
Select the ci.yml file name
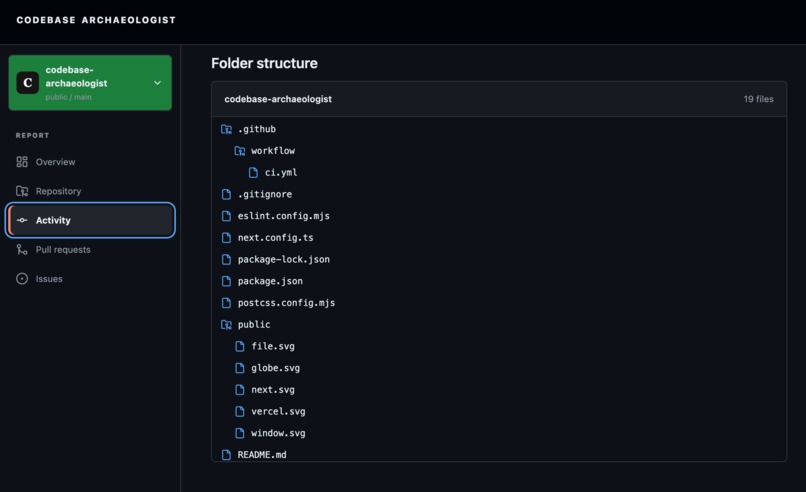click(281, 173)
